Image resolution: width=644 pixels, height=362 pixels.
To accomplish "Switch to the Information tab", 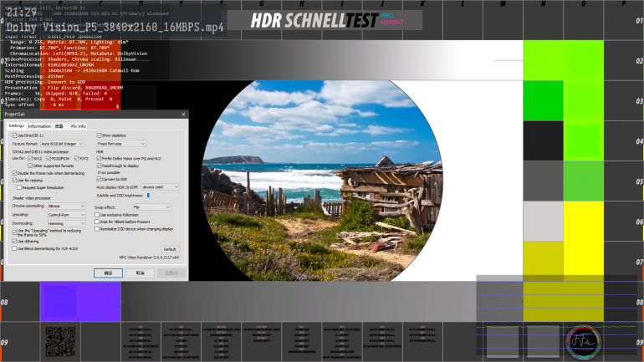I will (39, 126).
